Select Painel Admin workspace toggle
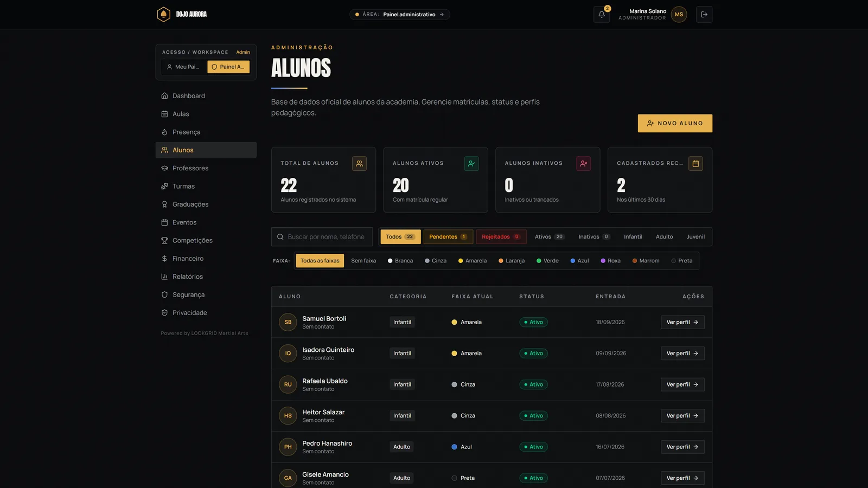This screenshot has height=488, width=868. 228,67
